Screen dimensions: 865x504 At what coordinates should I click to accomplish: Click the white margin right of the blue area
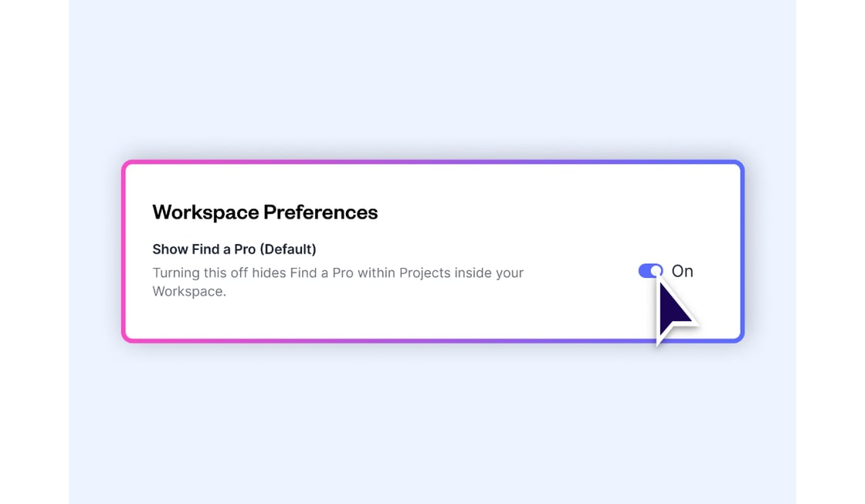[x=830, y=252]
